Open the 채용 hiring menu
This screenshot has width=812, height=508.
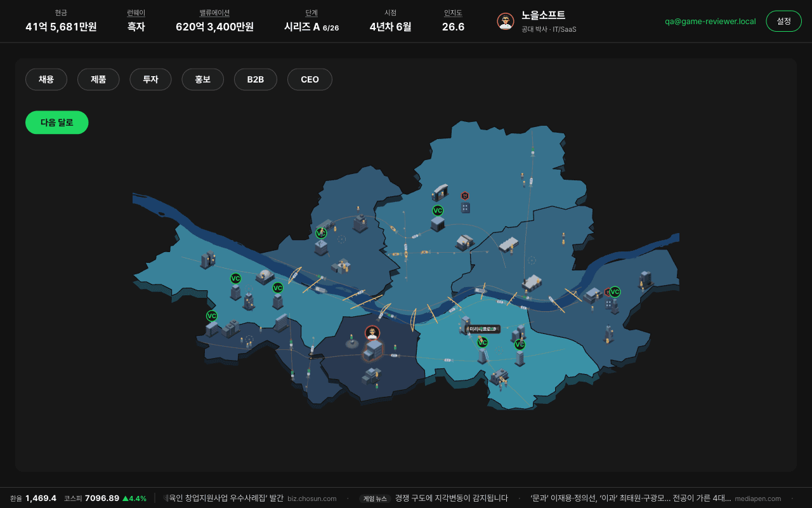[46, 79]
